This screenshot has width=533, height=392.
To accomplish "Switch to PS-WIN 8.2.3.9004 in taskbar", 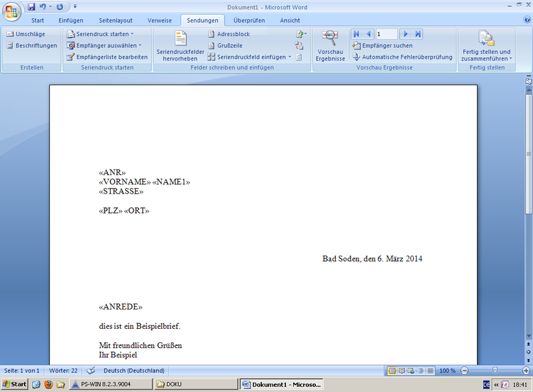I will pyautogui.click(x=111, y=384).
